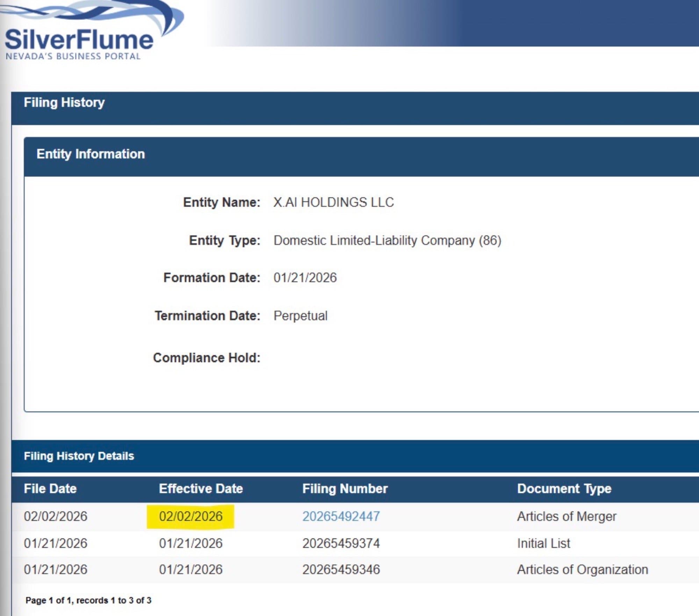Select the Articles of Organization row
Screen dimensions: 699x616
582,570
